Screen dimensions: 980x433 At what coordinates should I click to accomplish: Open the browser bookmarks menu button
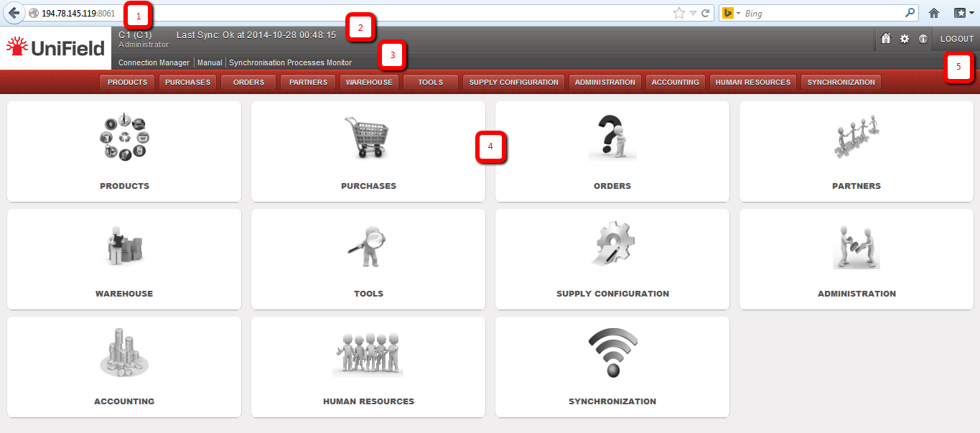963,13
